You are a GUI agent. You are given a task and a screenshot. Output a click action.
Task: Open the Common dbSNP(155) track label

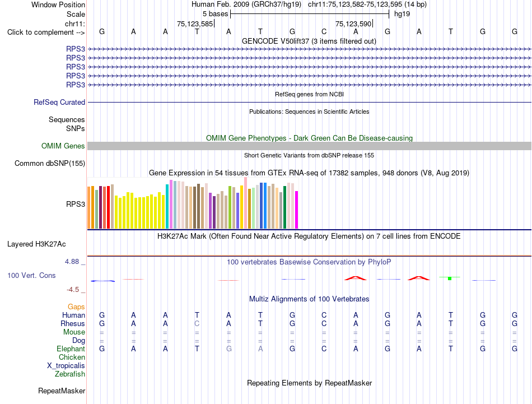coord(50,163)
